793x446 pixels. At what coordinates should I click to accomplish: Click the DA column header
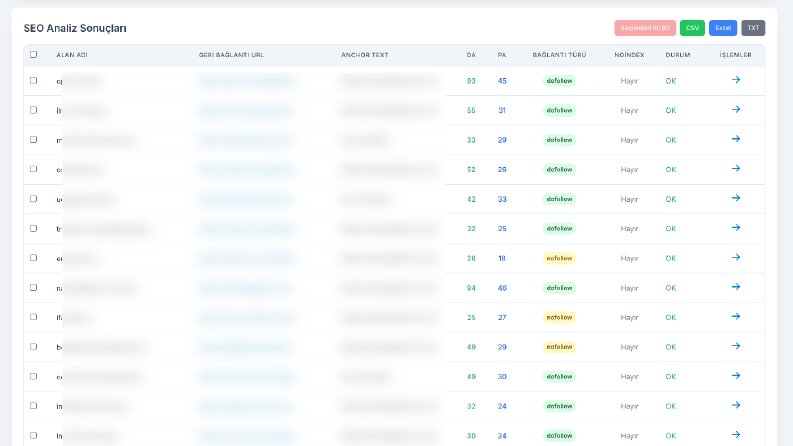471,55
